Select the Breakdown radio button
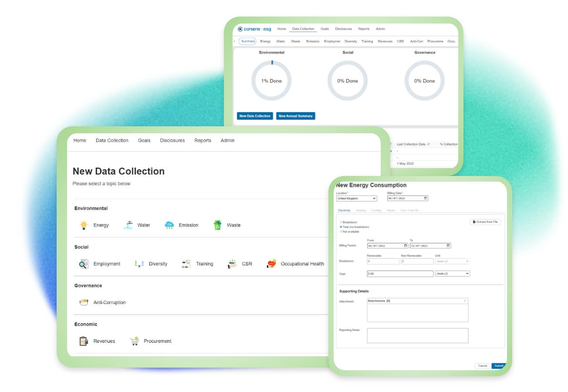Image resolution: width=568 pixels, height=392 pixels. click(341, 223)
